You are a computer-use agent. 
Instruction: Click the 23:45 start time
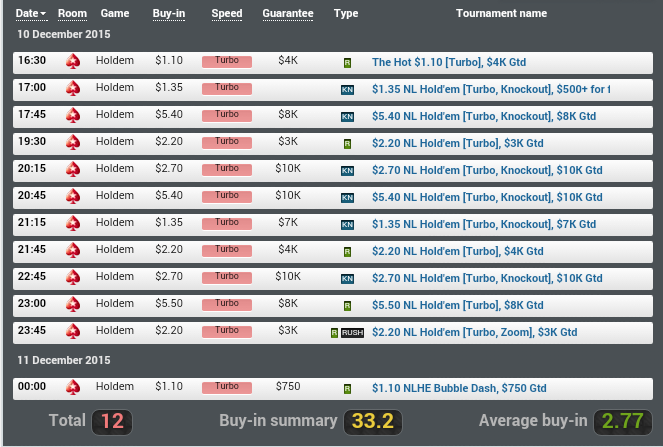(x=32, y=330)
